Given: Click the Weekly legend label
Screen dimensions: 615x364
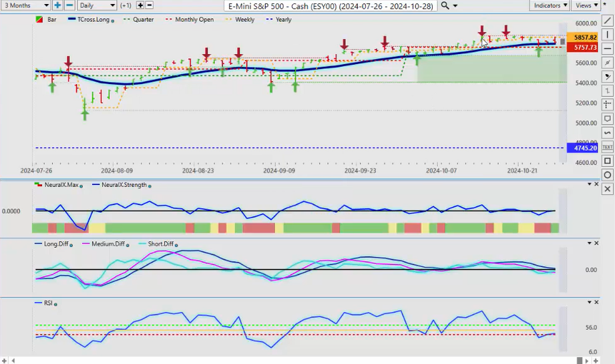Looking at the screenshot, I should pyautogui.click(x=245, y=19).
